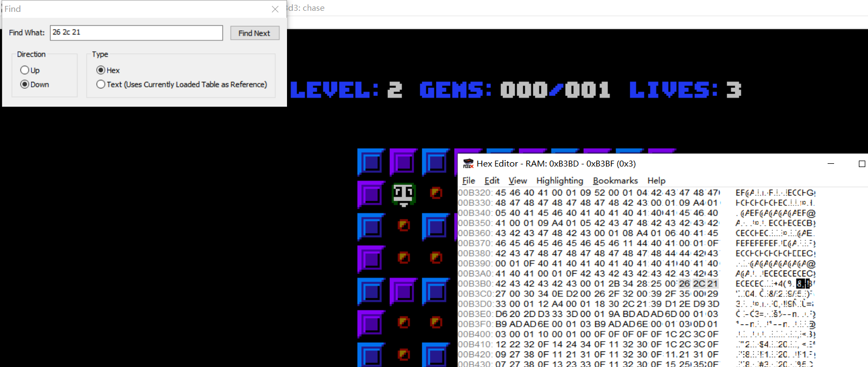Open the File menu in Hex Editor

click(468, 181)
